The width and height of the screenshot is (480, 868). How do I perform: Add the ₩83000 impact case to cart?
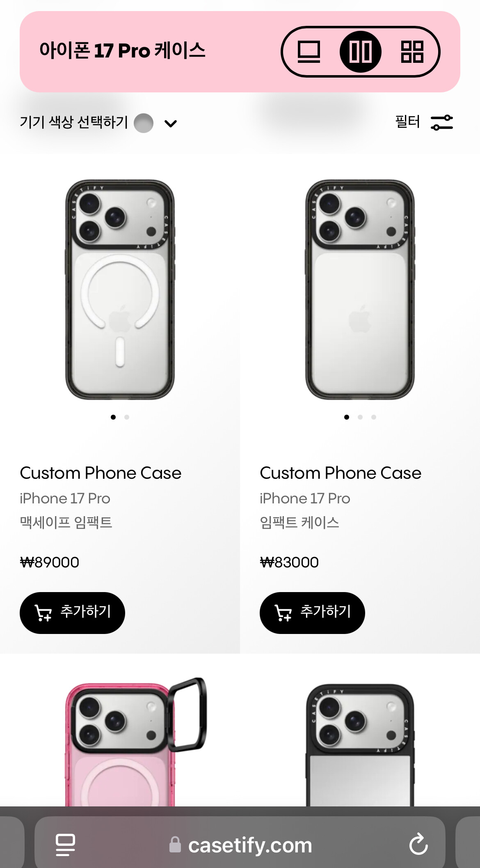pyautogui.click(x=312, y=613)
